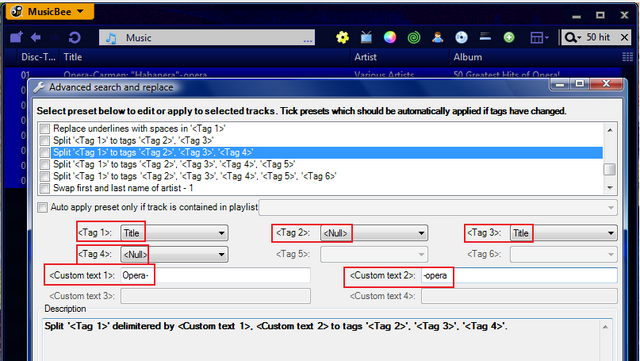Open the layout panel dropdown icon
Viewport: 640px width, 361px height.
pyautogui.click(x=539, y=38)
